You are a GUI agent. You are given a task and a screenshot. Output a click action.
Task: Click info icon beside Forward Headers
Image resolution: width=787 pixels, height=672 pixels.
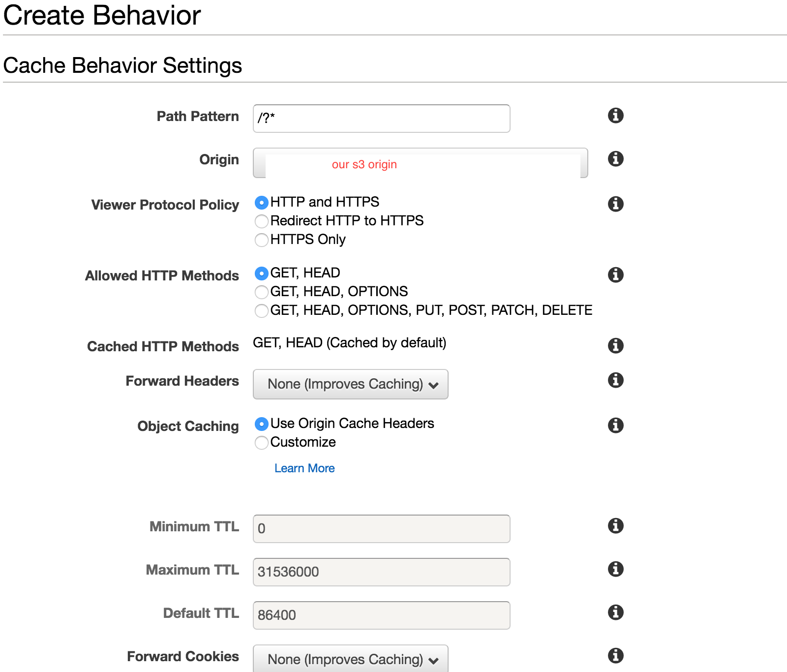click(615, 380)
